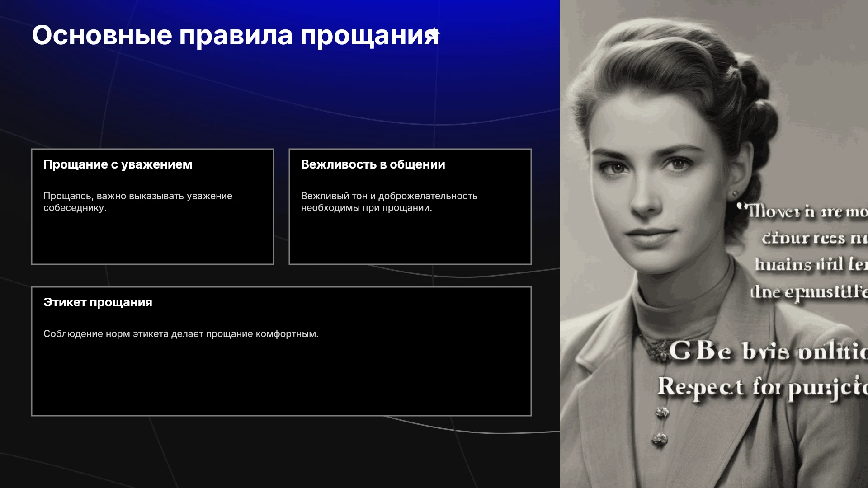This screenshot has height=488, width=868.
Task: Click the heading "Этикет прощания"
Action: [98, 302]
